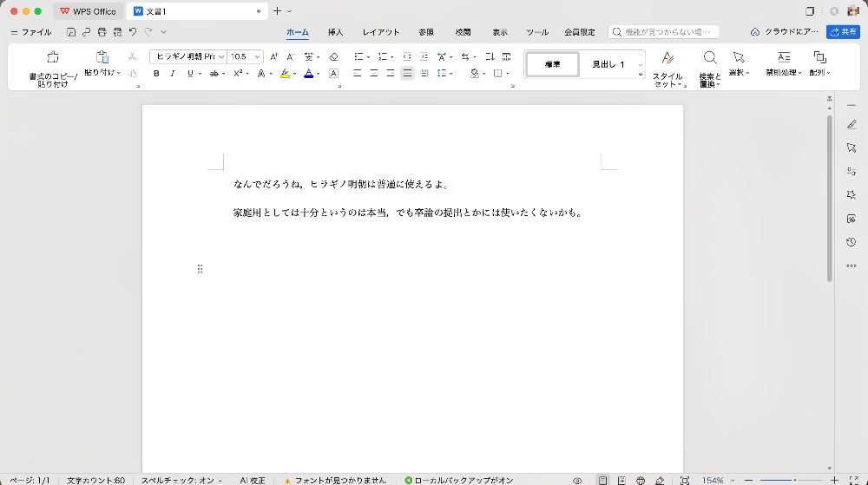
Task: Open the font color dropdown arrow
Action: pos(318,74)
